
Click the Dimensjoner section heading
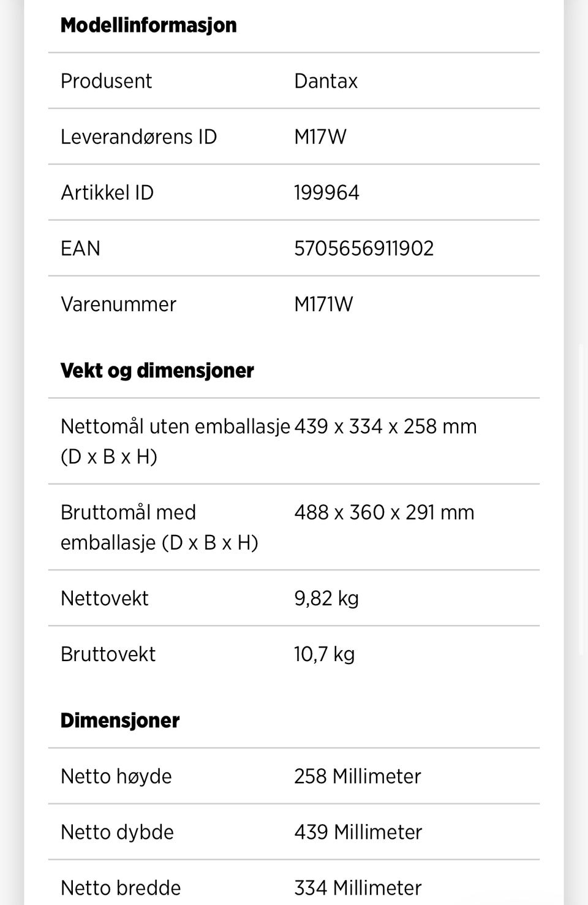[x=119, y=720]
